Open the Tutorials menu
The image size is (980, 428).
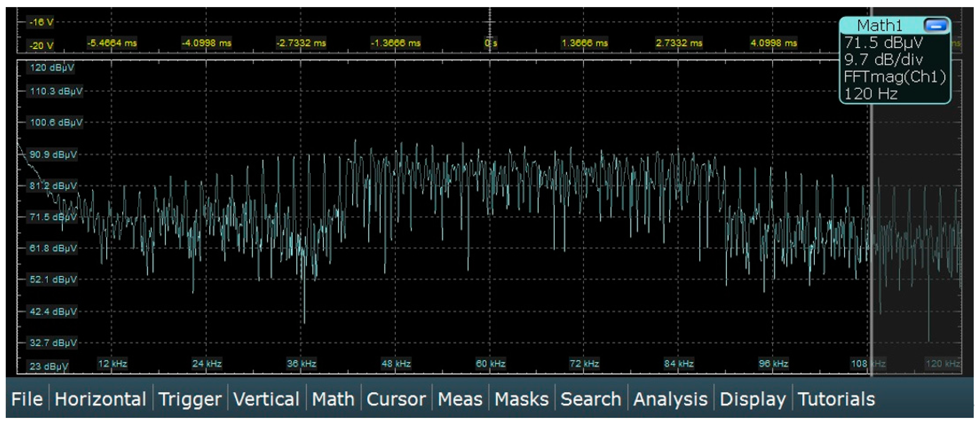point(836,399)
